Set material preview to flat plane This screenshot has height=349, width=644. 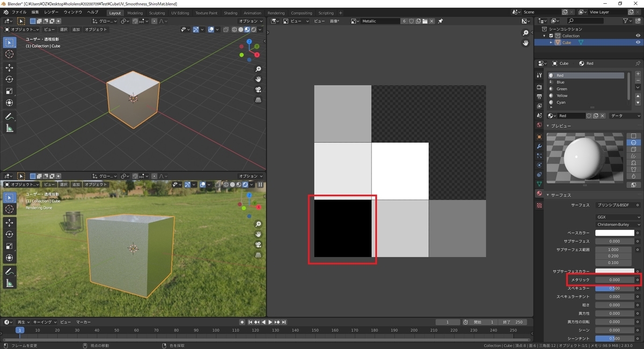(x=634, y=136)
